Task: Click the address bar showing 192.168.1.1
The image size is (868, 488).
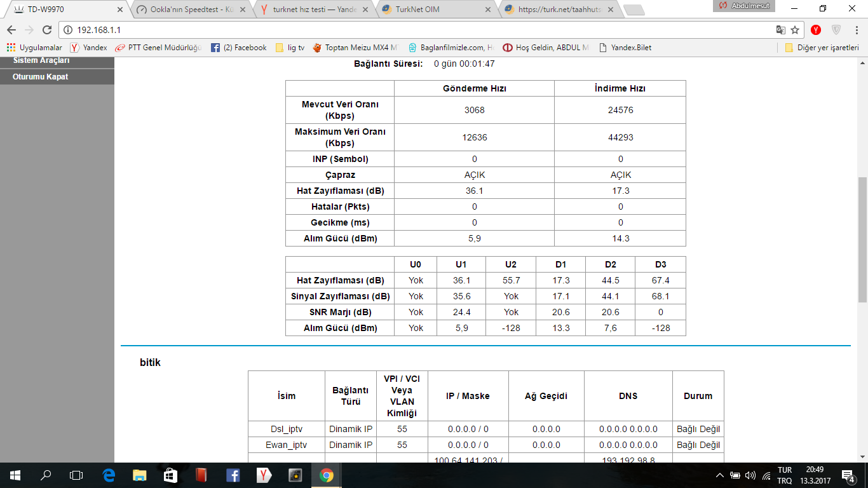Action: (419, 30)
